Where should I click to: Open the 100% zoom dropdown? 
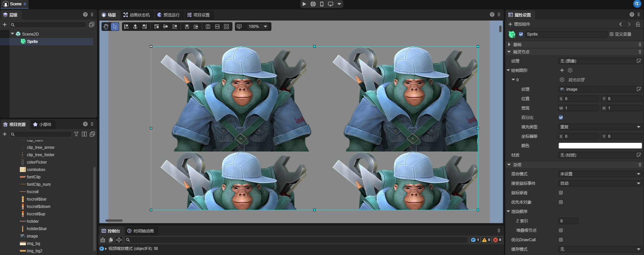coord(258,27)
